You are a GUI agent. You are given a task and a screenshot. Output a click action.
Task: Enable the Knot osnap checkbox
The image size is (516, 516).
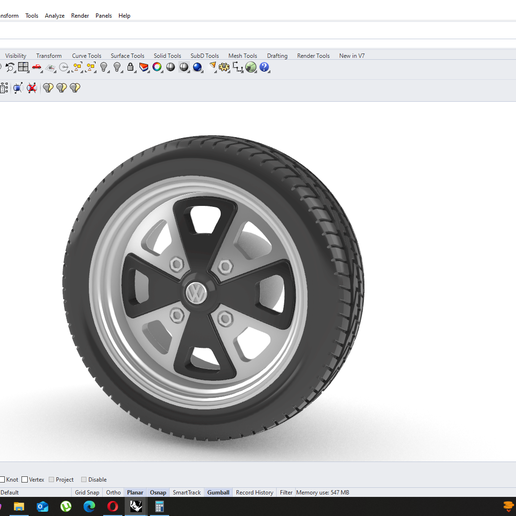pos(2,479)
